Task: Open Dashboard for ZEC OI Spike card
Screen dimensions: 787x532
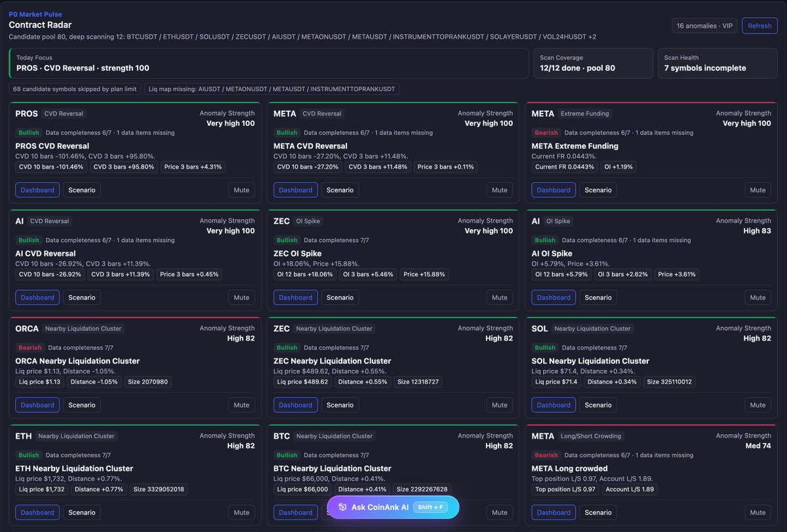Action: 296,297
